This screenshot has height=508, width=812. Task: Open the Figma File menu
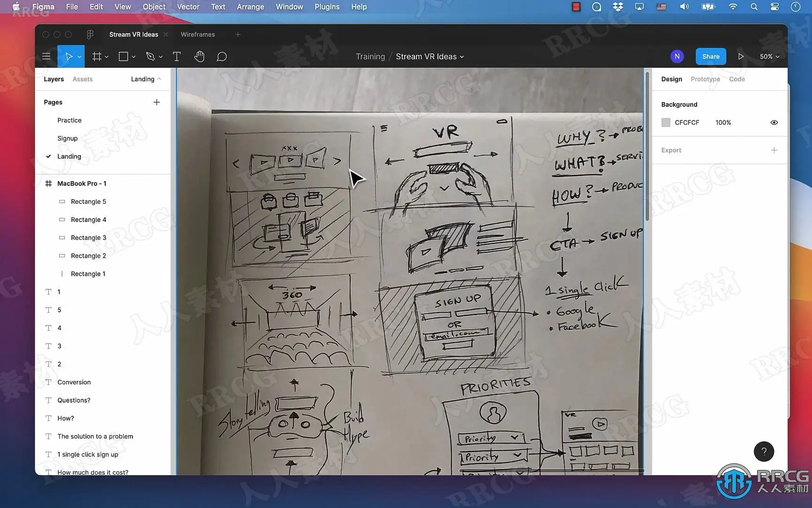tap(72, 7)
